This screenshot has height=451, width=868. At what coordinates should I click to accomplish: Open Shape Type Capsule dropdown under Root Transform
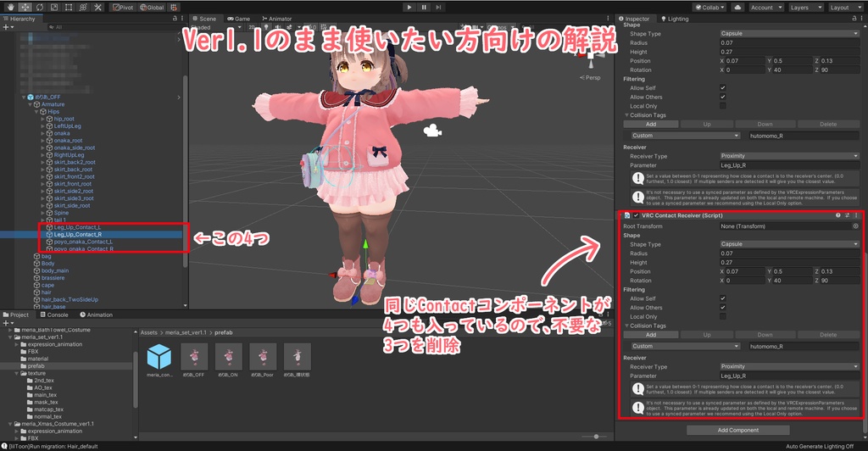click(789, 244)
